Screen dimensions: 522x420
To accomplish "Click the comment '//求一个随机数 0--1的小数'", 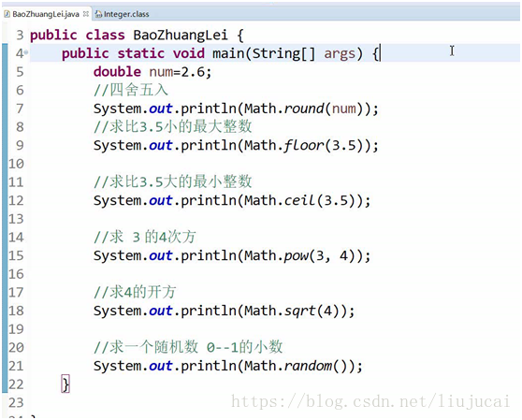I will (x=188, y=347).
